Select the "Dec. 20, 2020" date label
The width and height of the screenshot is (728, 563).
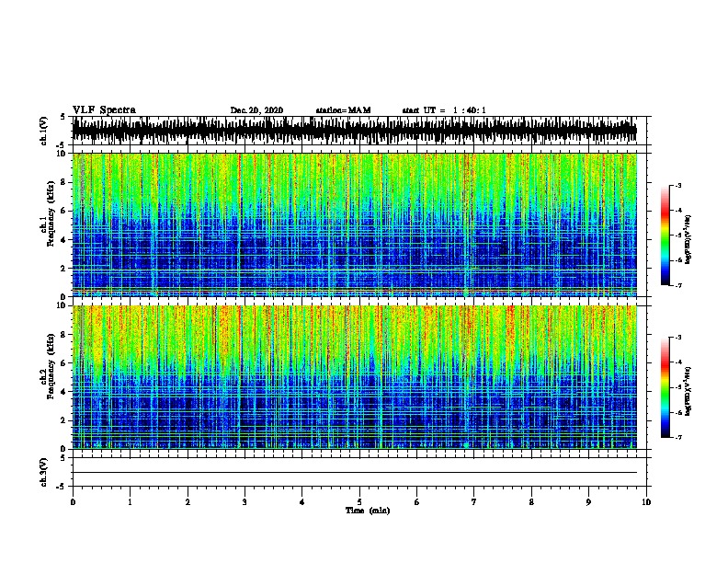click(256, 110)
